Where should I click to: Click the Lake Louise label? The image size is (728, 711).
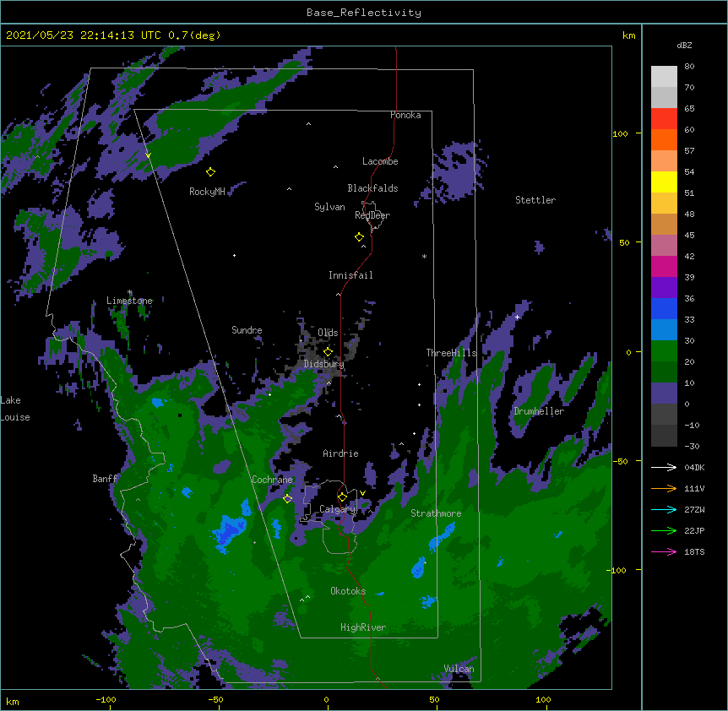(15, 409)
